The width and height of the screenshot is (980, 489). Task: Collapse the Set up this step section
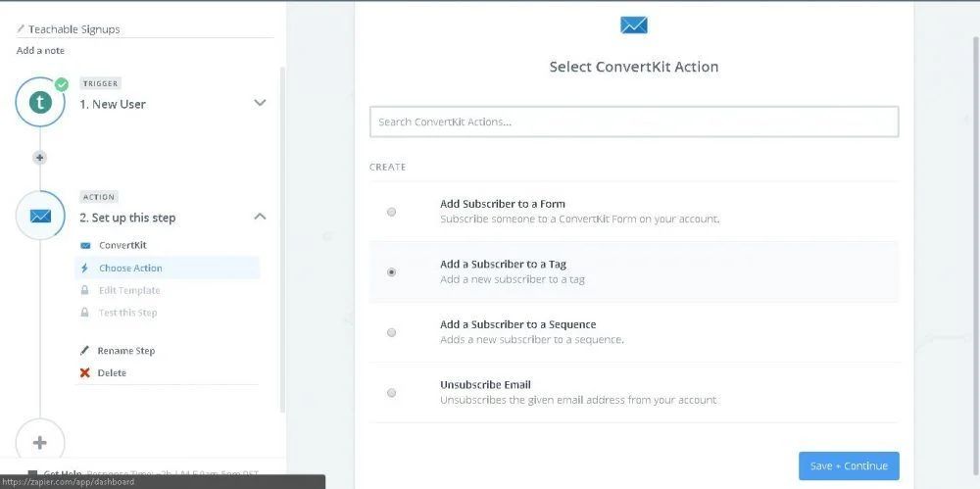pos(260,217)
